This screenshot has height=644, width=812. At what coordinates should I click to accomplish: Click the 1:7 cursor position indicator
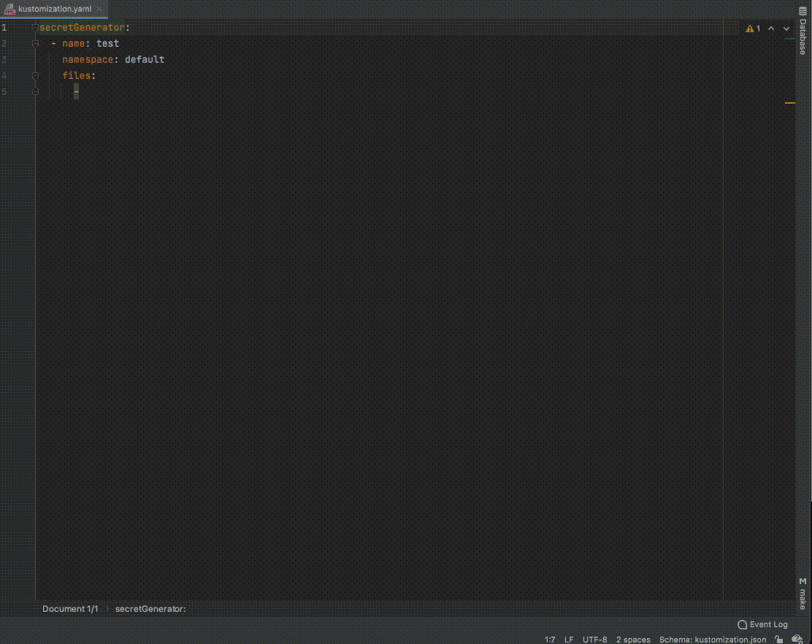pos(549,640)
